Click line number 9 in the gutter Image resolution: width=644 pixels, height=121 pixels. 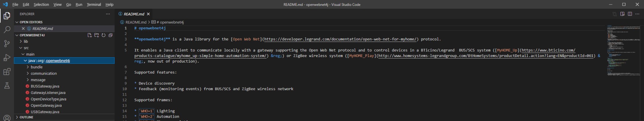[x=126, y=83]
